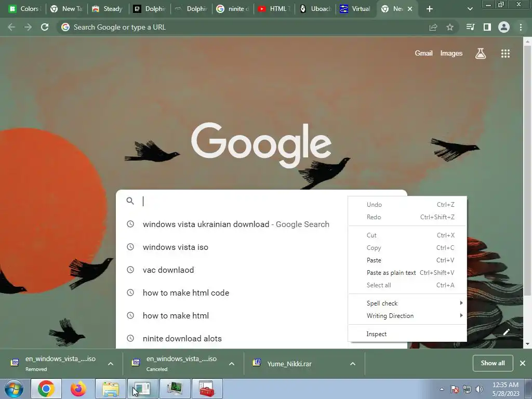Click the taskbar clock showing 12:35 AM
The width and height of the screenshot is (532, 399).
click(x=506, y=389)
